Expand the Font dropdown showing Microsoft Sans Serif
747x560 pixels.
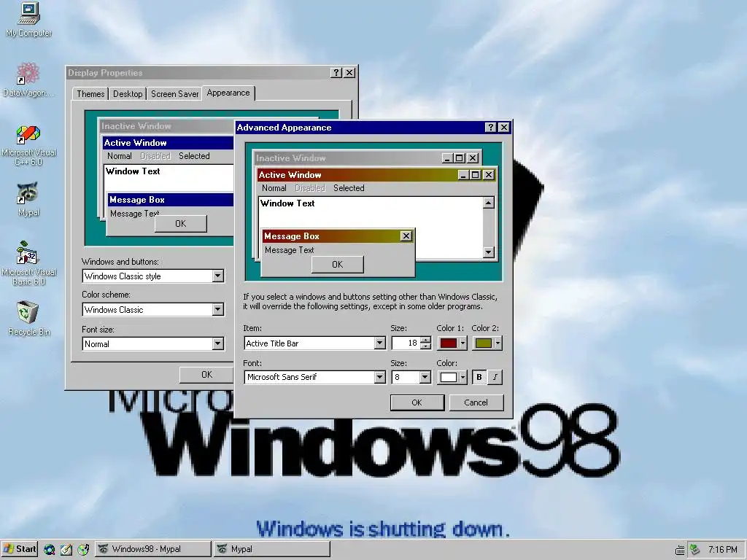coord(379,377)
